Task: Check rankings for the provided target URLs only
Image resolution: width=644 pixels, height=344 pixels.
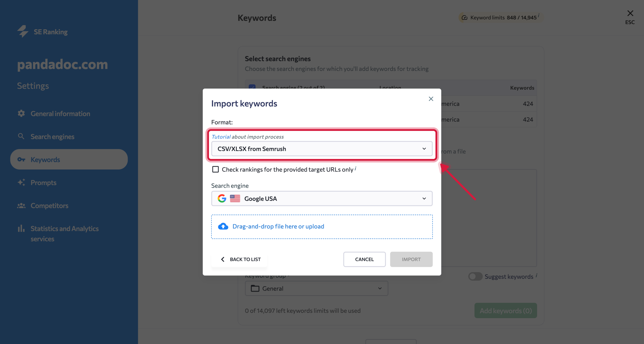Action: click(215, 169)
